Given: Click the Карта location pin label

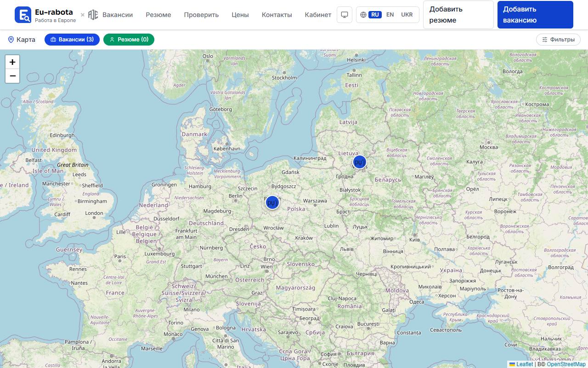Looking at the screenshot, I should point(22,40).
